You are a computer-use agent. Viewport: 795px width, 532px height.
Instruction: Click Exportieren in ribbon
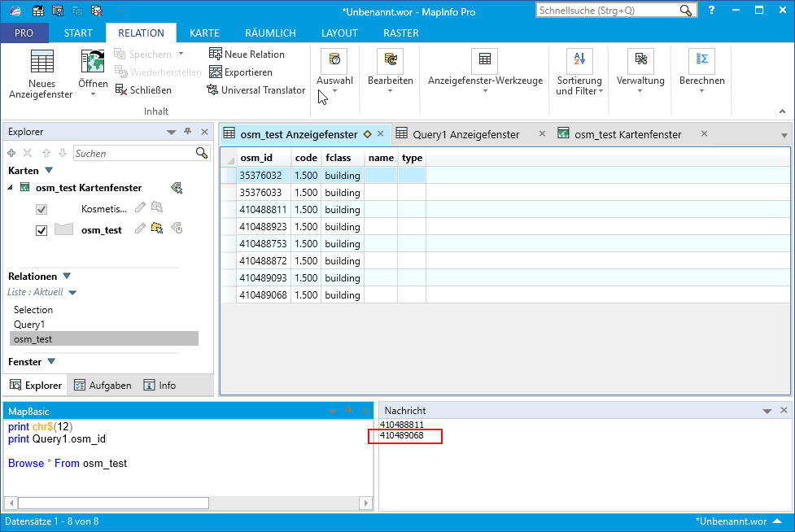(x=241, y=72)
